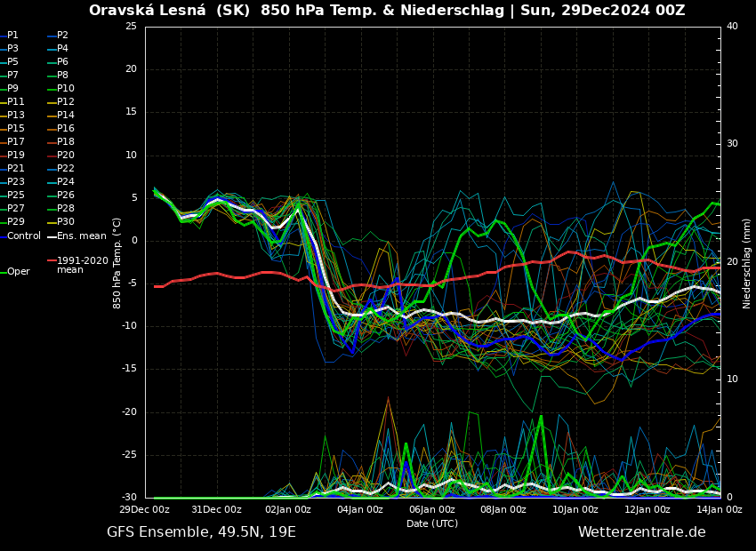Click the Date (UTC) axis label
This screenshot has height=551, width=756.
pyautogui.click(x=432, y=523)
